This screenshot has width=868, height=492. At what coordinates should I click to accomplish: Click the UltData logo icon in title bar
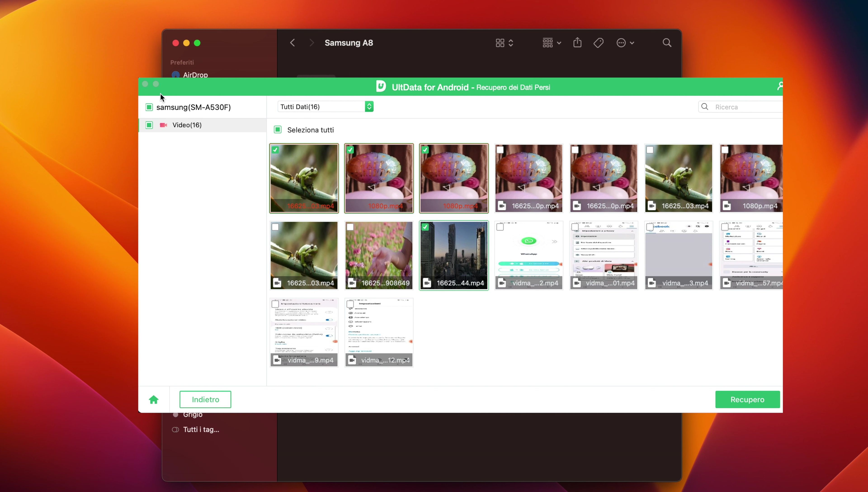pyautogui.click(x=381, y=87)
